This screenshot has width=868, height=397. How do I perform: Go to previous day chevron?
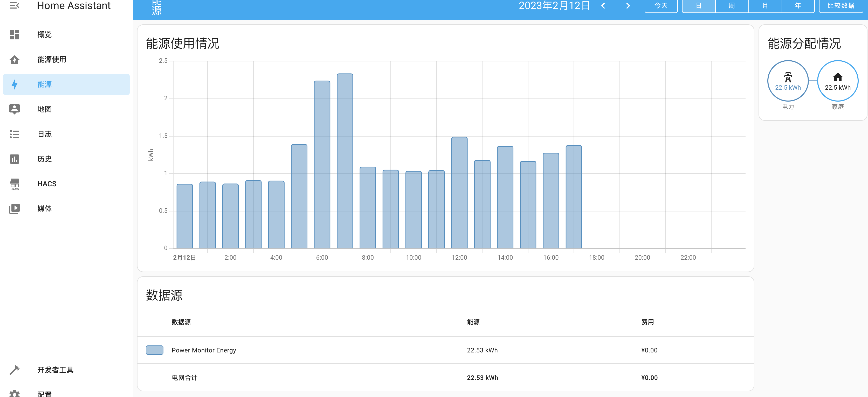coord(603,6)
